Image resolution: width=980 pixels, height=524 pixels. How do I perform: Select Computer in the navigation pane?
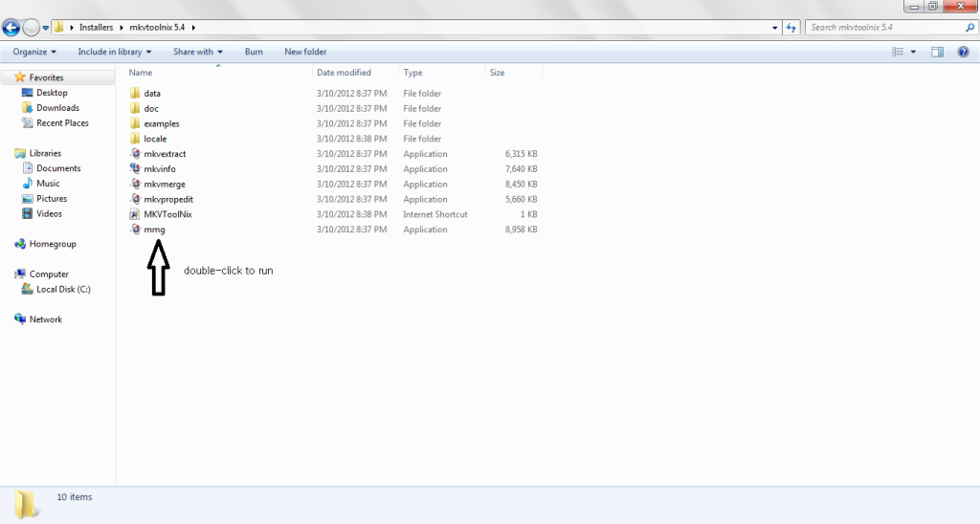(49, 274)
